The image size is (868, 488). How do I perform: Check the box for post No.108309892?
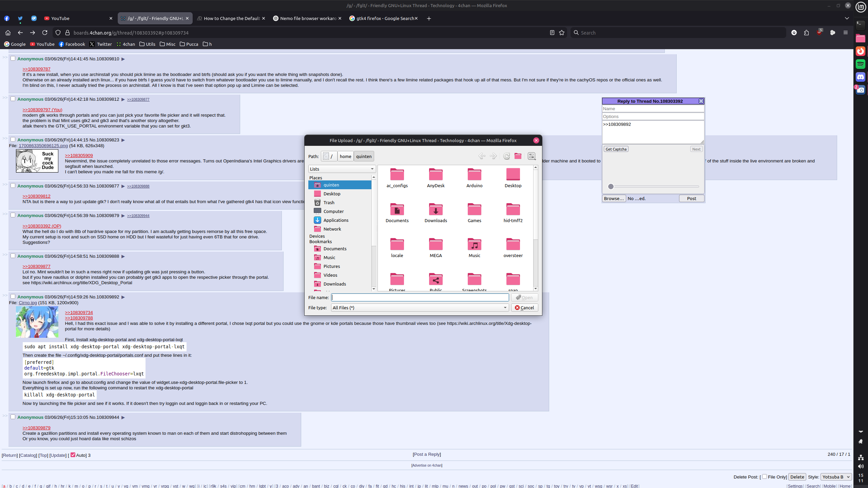pos(13,296)
